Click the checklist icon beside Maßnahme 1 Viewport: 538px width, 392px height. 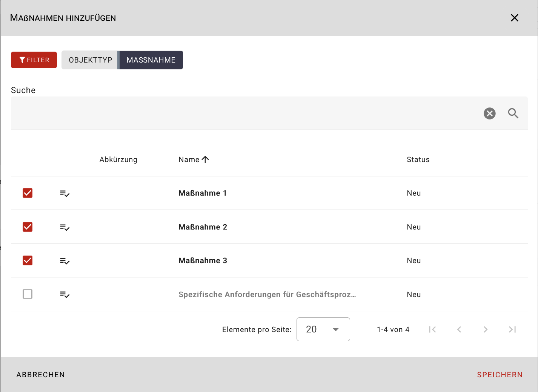tap(65, 193)
